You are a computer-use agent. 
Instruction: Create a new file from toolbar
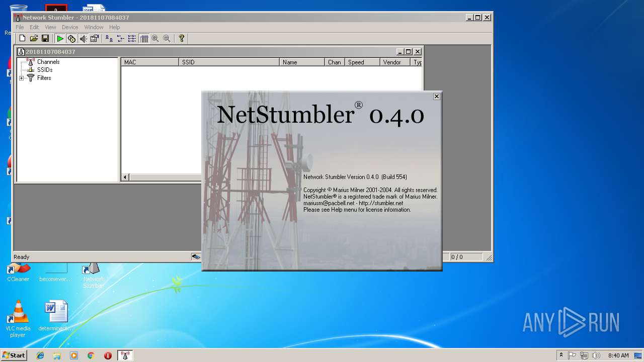[x=22, y=38]
